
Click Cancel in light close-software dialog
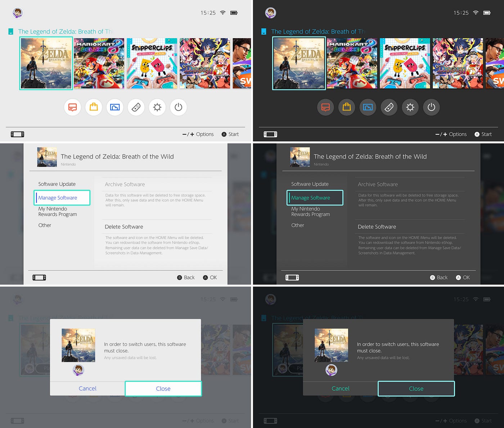tap(87, 388)
